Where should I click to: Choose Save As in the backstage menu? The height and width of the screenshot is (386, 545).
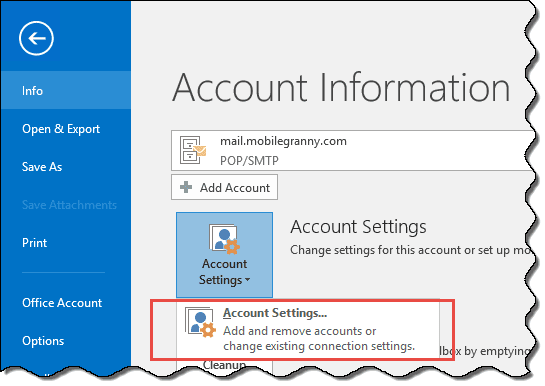tap(42, 167)
